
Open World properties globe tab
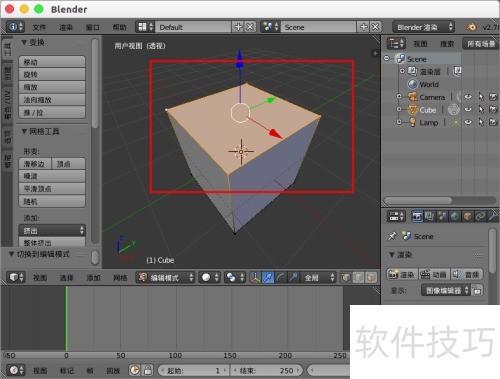(455, 216)
